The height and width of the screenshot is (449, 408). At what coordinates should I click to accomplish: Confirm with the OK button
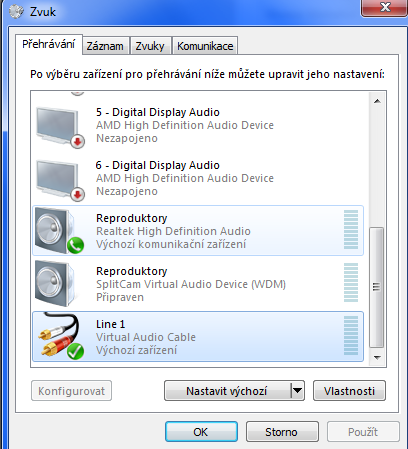tap(201, 432)
